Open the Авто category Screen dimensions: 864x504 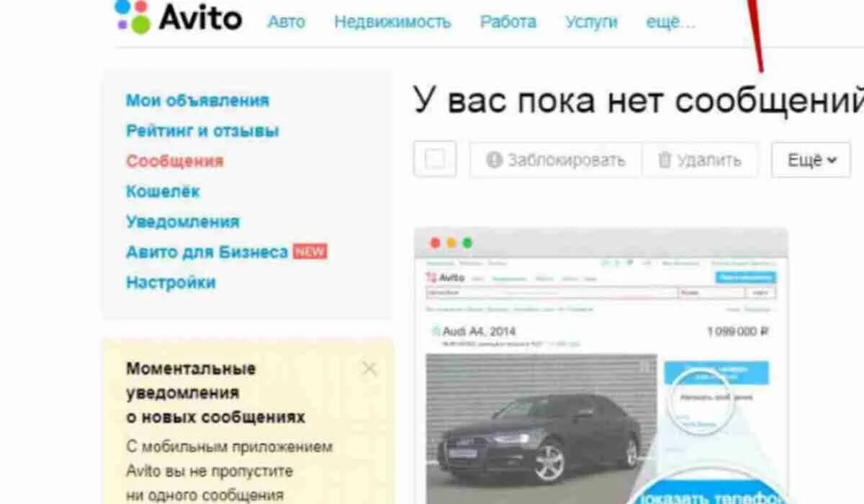[287, 22]
